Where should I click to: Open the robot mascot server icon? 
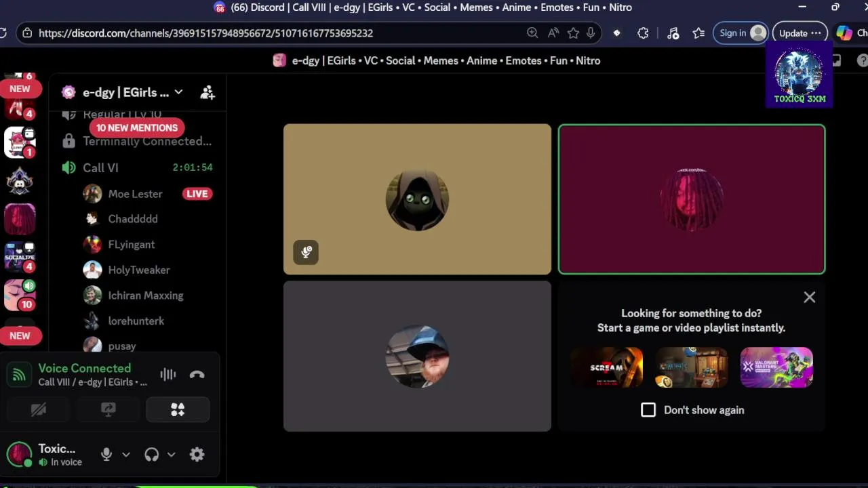click(20, 180)
